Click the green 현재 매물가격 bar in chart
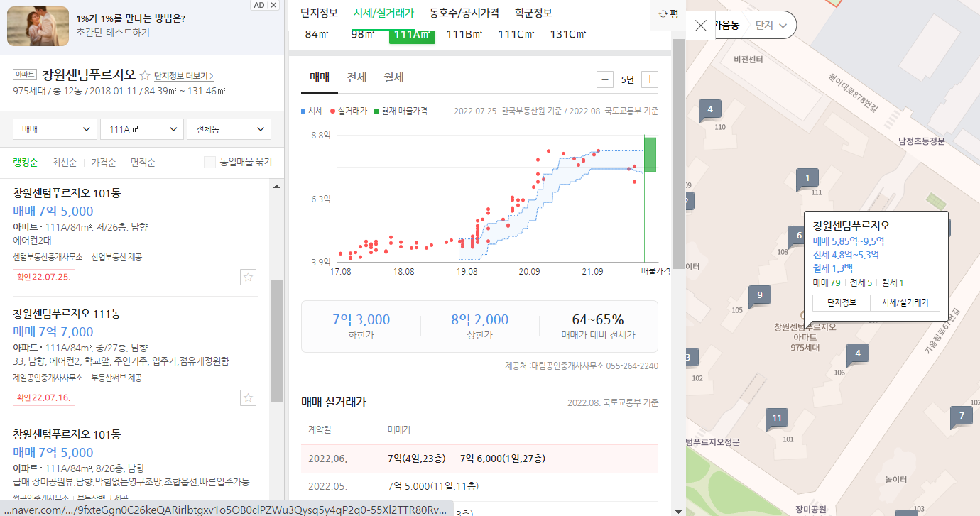980x516 pixels. 650,155
